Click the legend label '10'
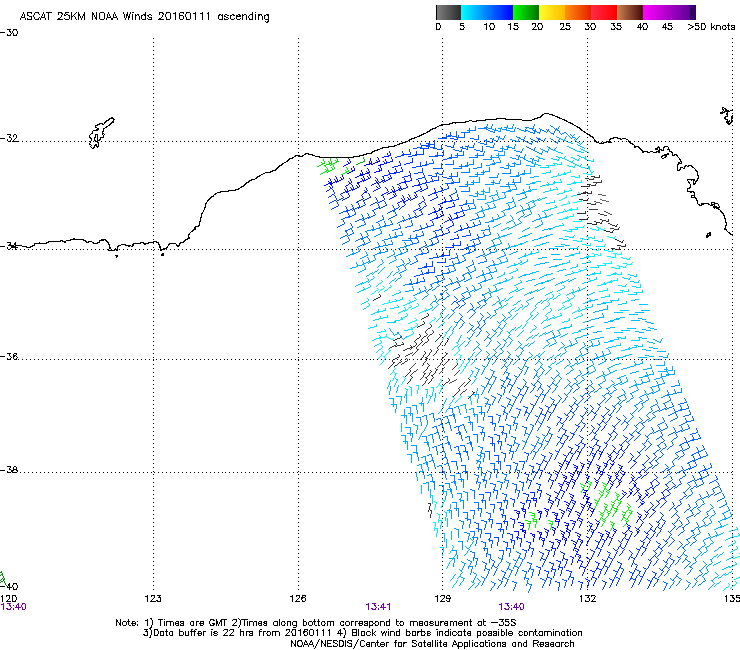The image size is (740, 650). tap(489, 27)
